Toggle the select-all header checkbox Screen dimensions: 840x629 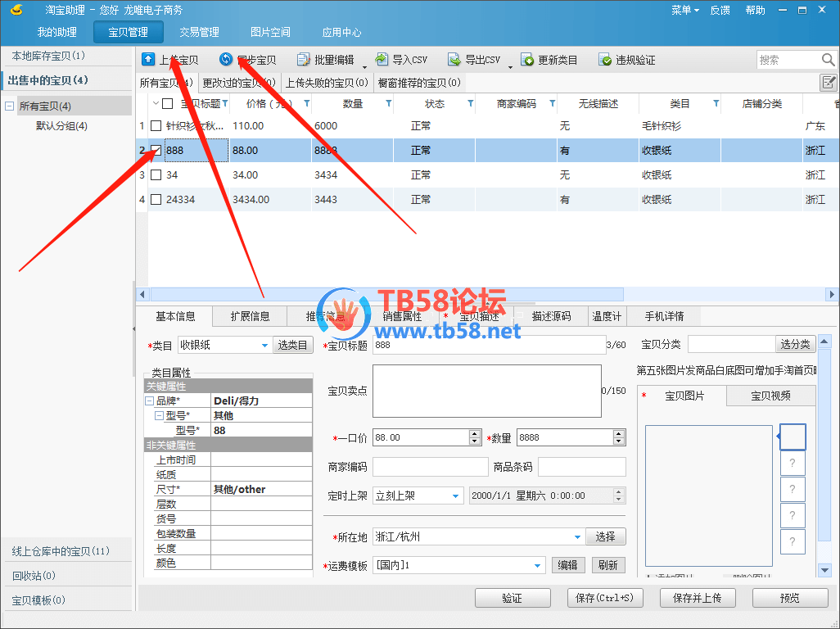167,104
